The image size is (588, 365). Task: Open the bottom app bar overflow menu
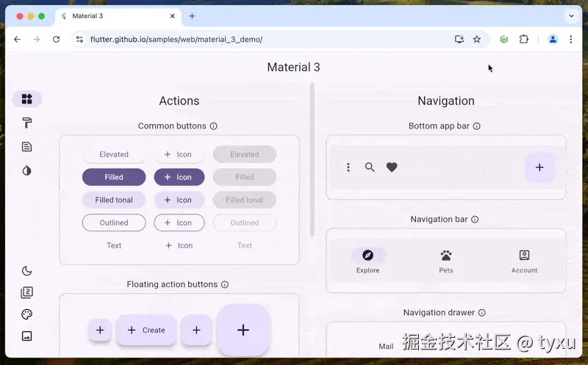(x=348, y=167)
